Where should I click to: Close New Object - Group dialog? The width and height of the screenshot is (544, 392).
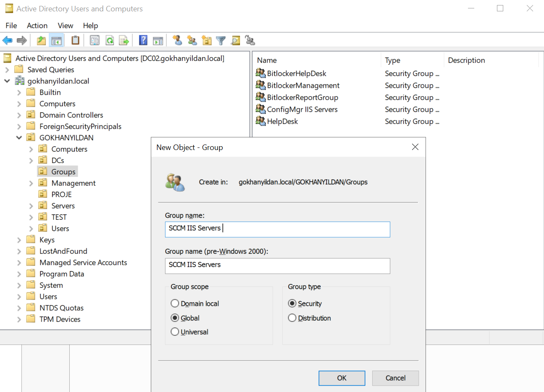(x=415, y=147)
